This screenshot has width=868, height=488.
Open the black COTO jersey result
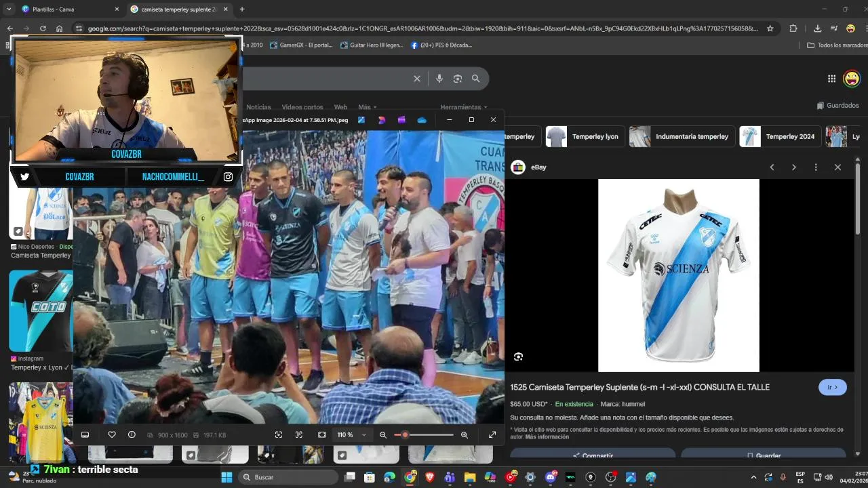[41, 311]
